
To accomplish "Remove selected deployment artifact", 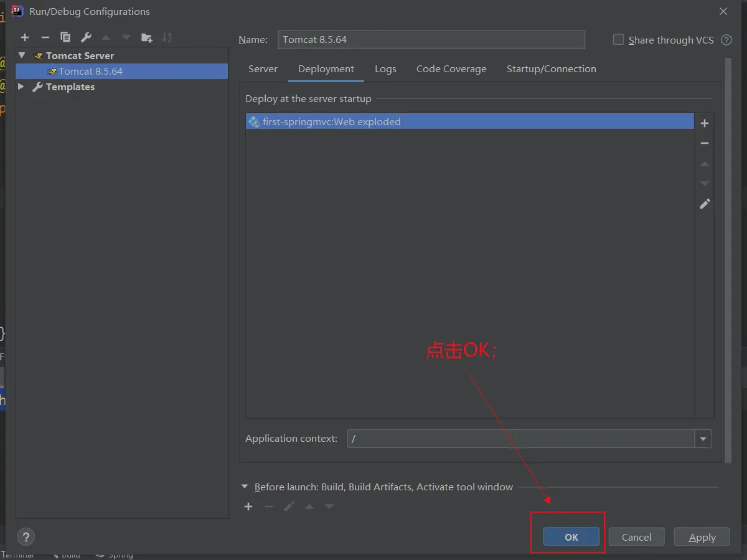I will (x=705, y=144).
